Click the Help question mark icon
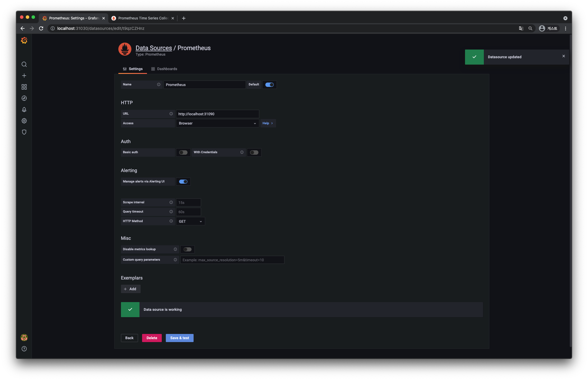The image size is (588, 380). [24, 349]
